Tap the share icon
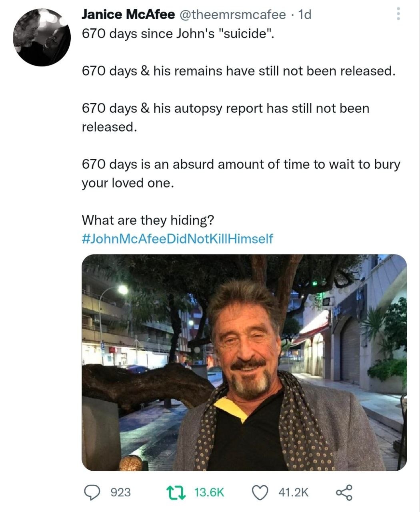 tap(344, 492)
